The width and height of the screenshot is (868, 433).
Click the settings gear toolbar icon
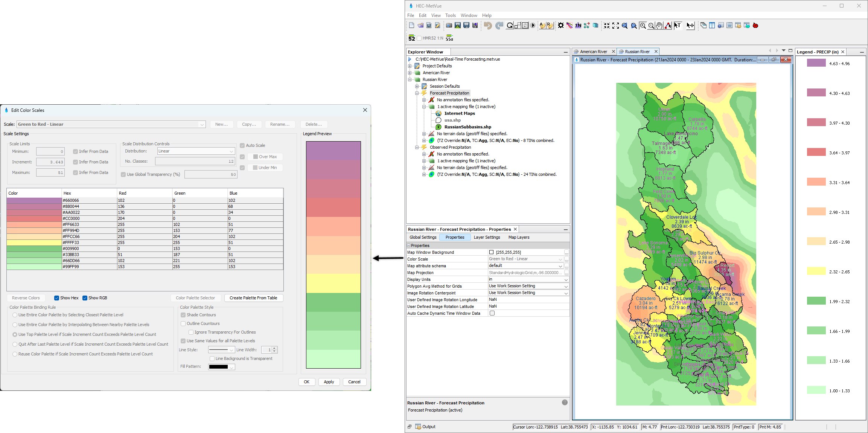tap(561, 26)
